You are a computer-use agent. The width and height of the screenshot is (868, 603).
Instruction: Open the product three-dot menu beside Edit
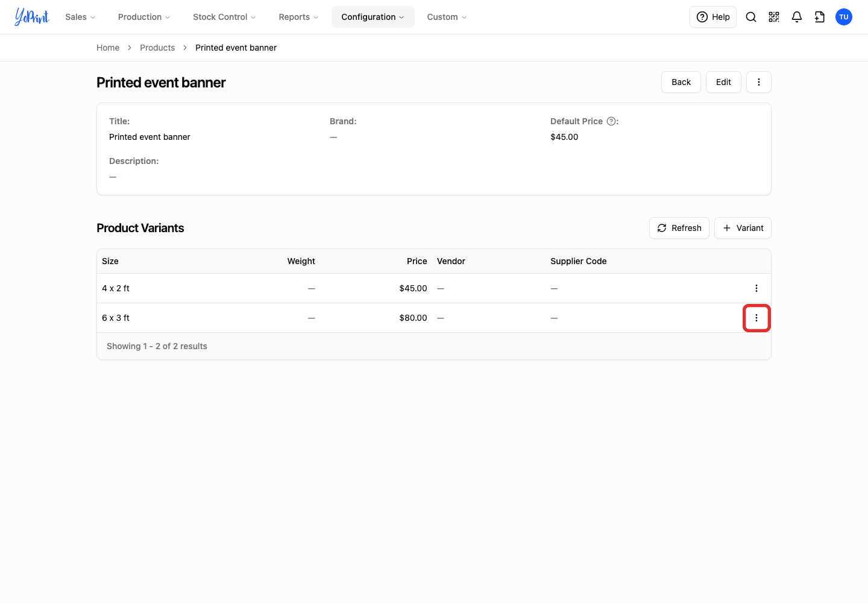coord(759,82)
